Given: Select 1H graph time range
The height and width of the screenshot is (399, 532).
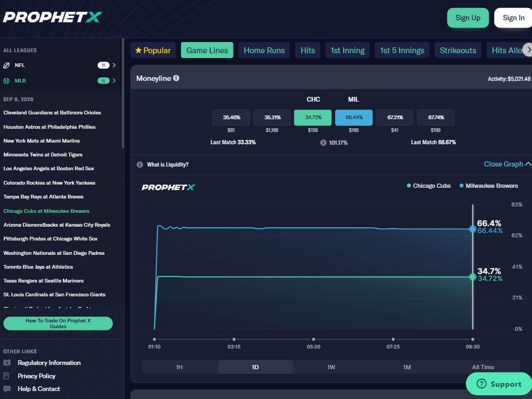Looking at the screenshot, I should tap(179, 367).
